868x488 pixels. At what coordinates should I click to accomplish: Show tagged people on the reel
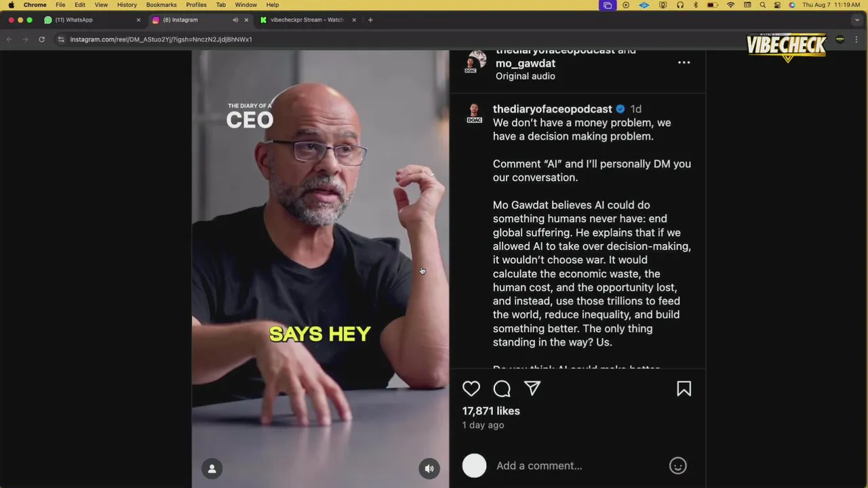point(212,468)
